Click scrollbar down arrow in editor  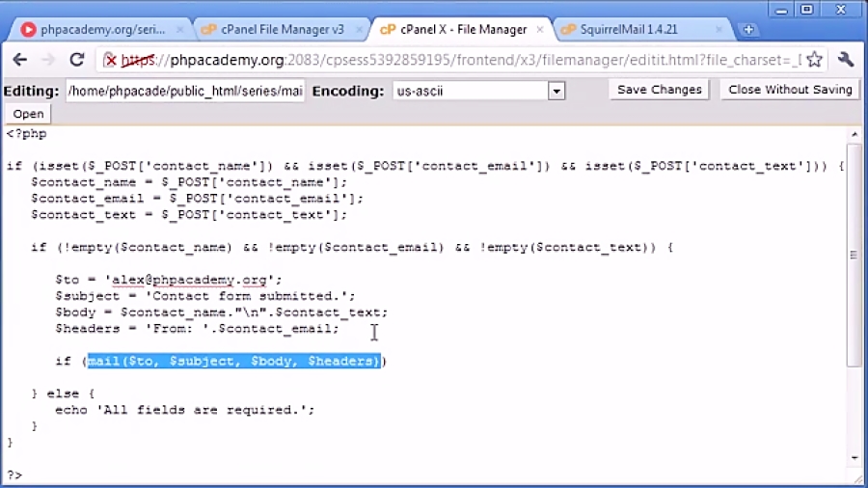pos(854,458)
